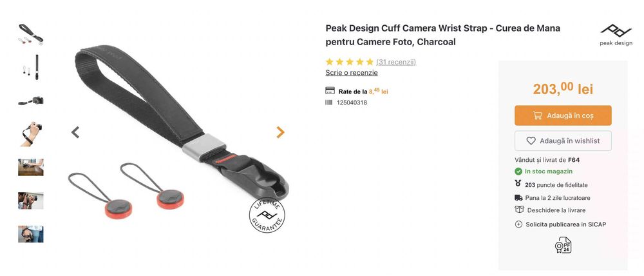Click the credit card icon near Rate de la
This screenshot has width=644, height=276.
click(330, 91)
